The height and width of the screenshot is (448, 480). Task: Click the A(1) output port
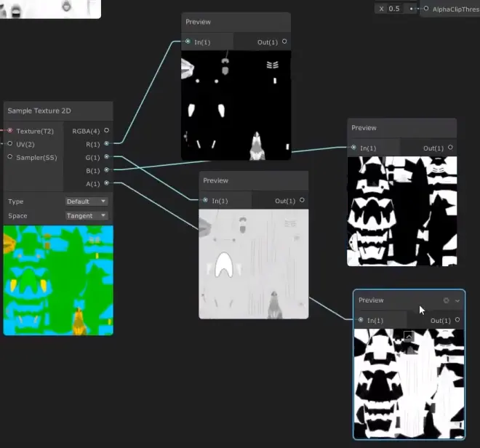106,183
